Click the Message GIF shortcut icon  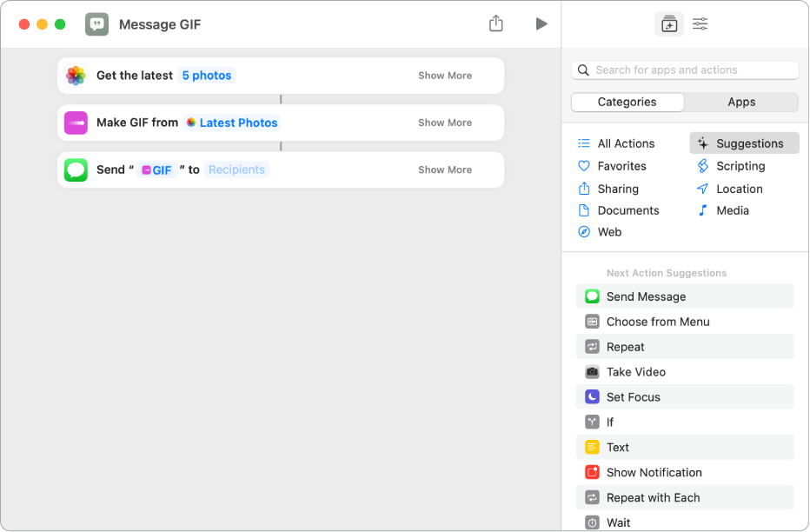tap(97, 24)
